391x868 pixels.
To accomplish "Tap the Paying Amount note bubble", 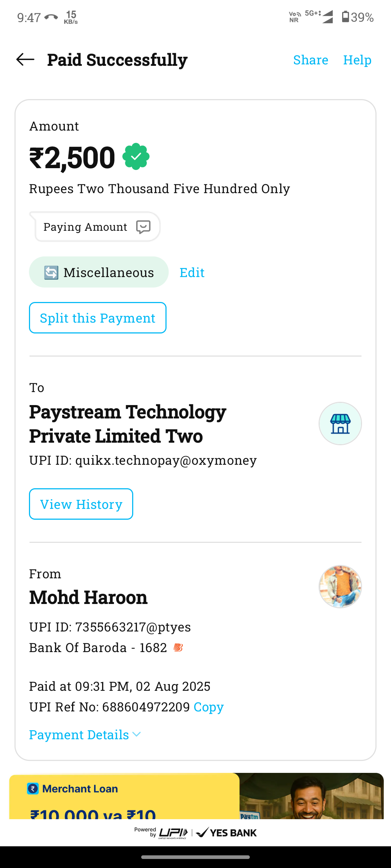I will click(85, 227).
